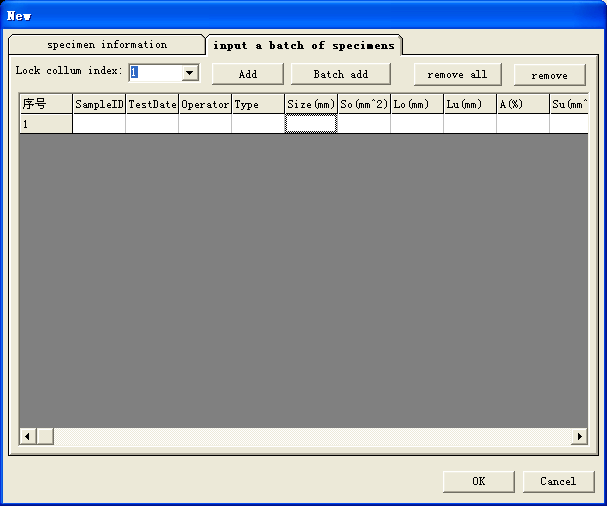
Task: Click the So(mm^2) column header
Action: 364,104
